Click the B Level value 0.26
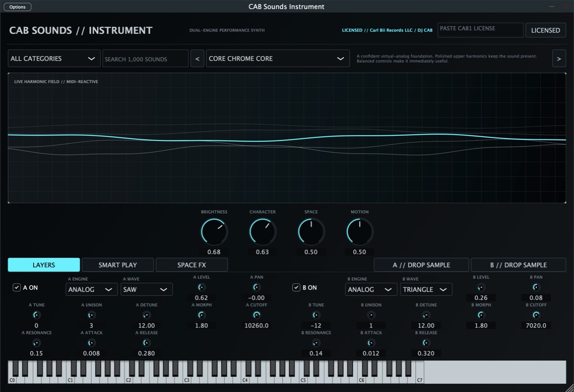574x392 pixels. point(481,298)
